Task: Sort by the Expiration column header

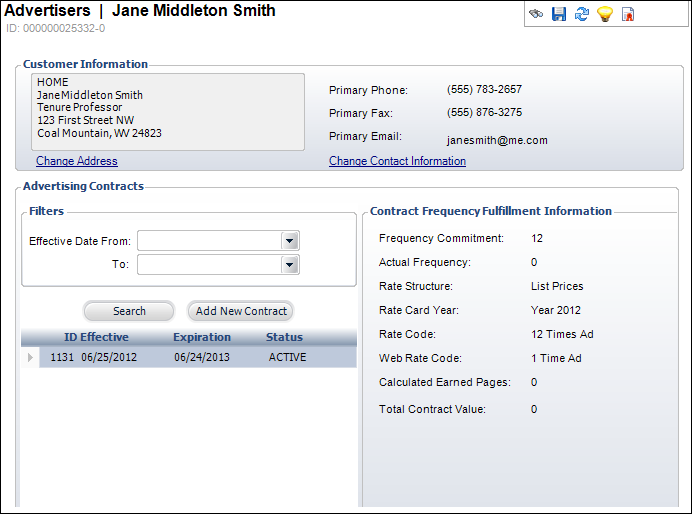Action: click(x=202, y=337)
